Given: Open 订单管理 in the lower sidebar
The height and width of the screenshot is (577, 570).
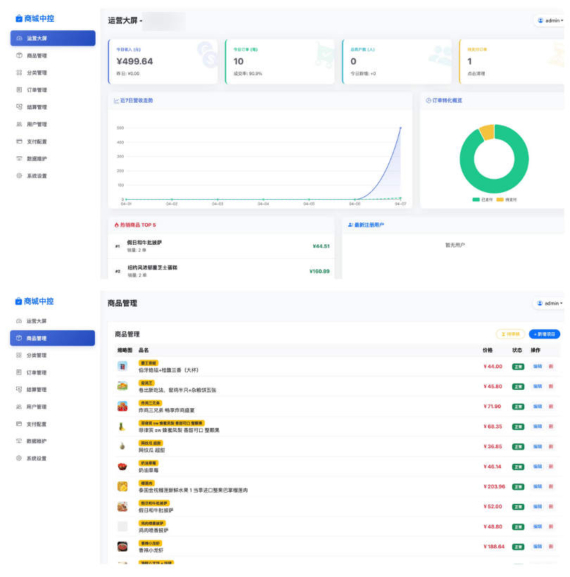Looking at the screenshot, I should coord(52,372).
